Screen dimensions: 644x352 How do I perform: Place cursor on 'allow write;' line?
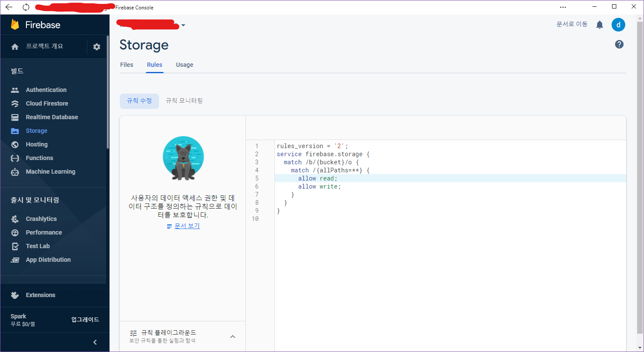pyautogui.click(x=319, y=186)
